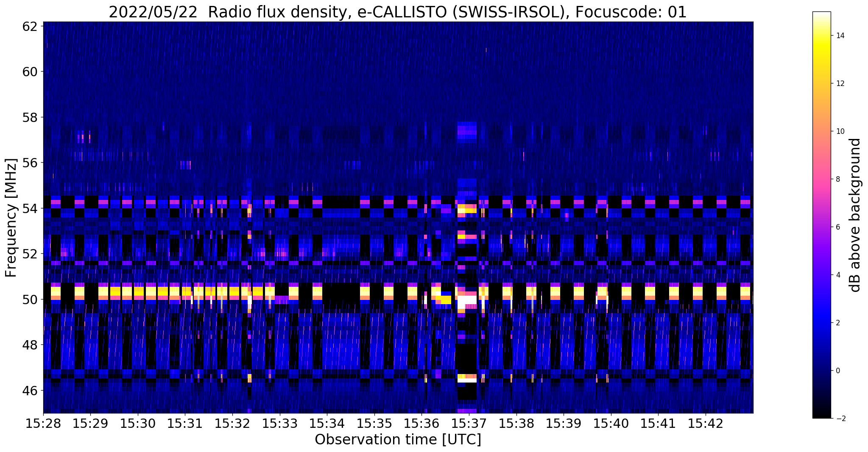The image size is (868, 452).
Task: Click the colorbar tick value 10
Action: tap(840, 131)
